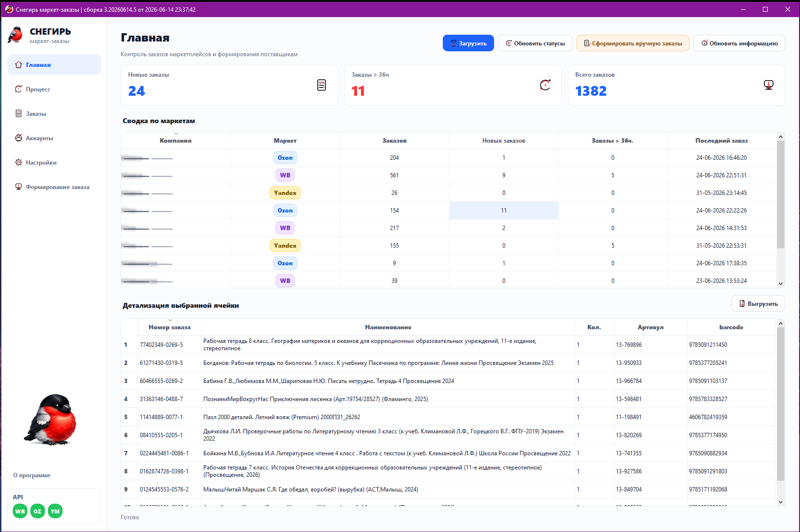Select the highlighted cell with 11 new orders
This screenshot has height=532, width=800.
point(504,211)
